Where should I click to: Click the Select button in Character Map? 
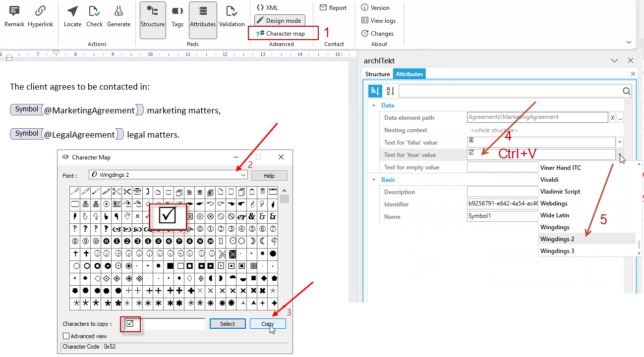pos(228,324)
